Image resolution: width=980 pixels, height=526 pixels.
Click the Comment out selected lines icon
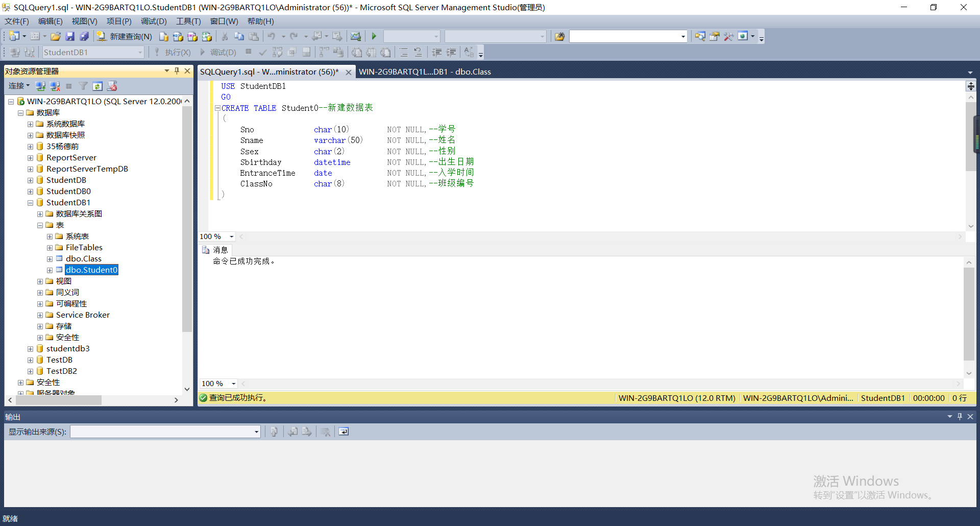(x=404, y=52)
